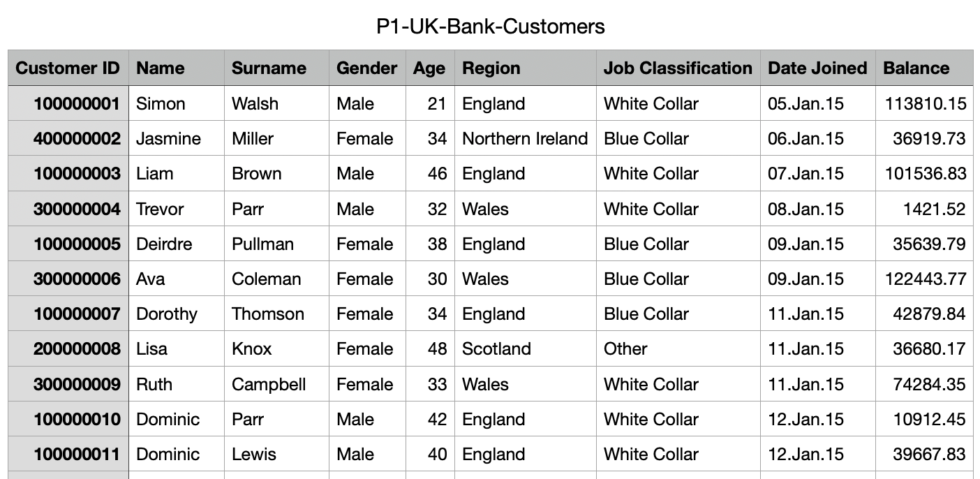Click the surname cell Pullman
Screen dimensions: 980x479
tap(262, 244)
